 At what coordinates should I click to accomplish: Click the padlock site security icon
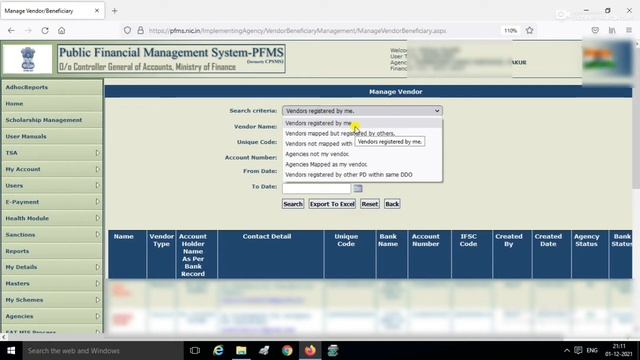click(x=140, y=31)
